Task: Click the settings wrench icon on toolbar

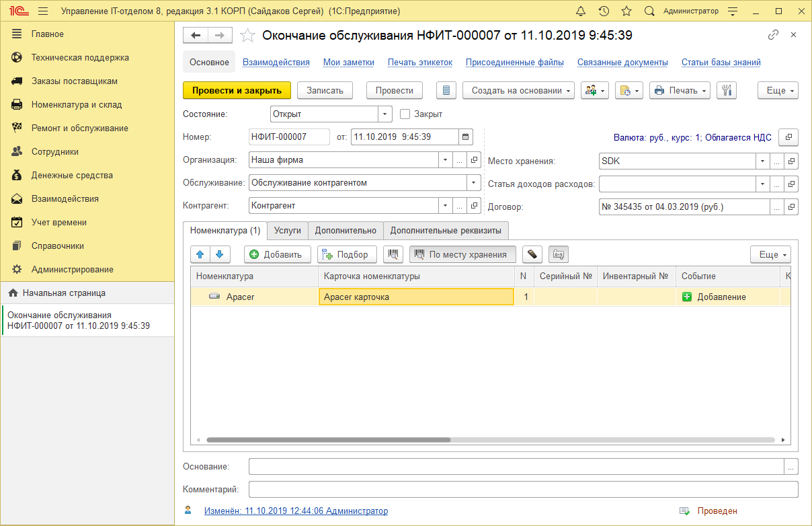Action: 727,90
